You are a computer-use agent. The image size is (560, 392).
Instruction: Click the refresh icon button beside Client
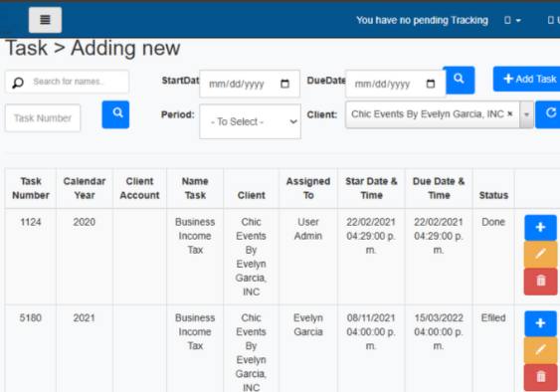click(x=549, y=114)
